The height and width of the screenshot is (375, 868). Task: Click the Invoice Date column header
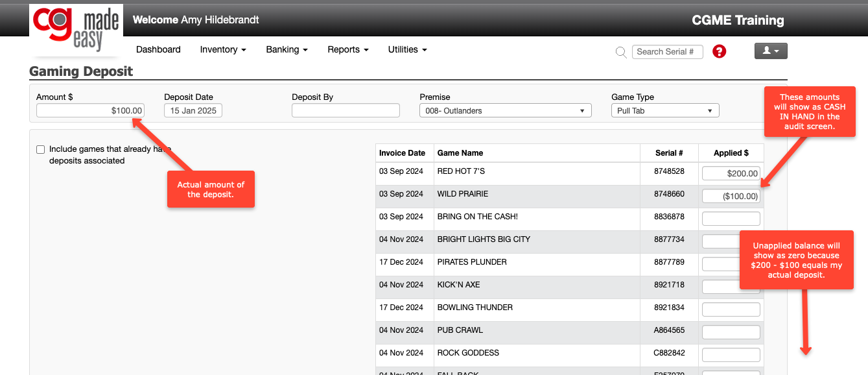click(x=402, y=153)
